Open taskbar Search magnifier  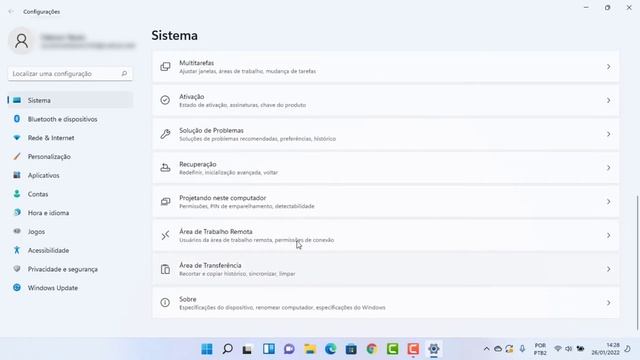(x=228, y=349)
